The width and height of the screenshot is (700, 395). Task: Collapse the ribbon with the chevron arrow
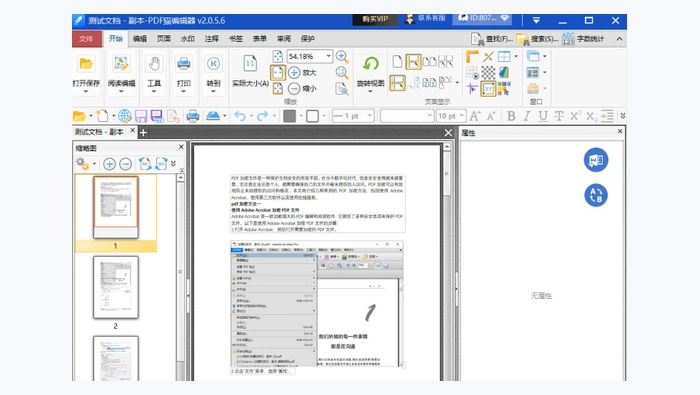(620, 39)
